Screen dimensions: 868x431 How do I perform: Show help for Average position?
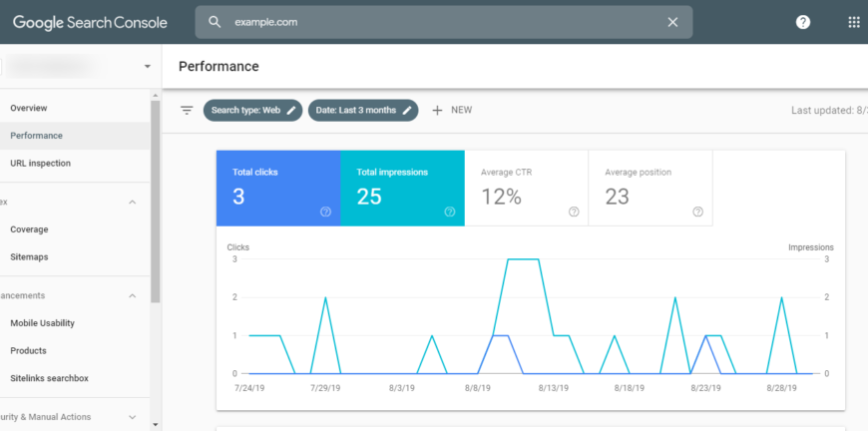tap(698, 212)
